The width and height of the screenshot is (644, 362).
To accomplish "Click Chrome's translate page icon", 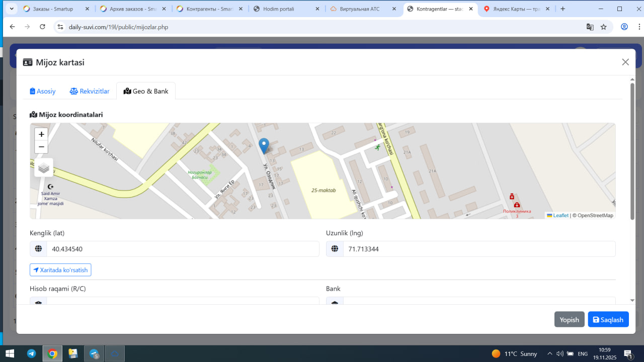I will tap(590, 27).
